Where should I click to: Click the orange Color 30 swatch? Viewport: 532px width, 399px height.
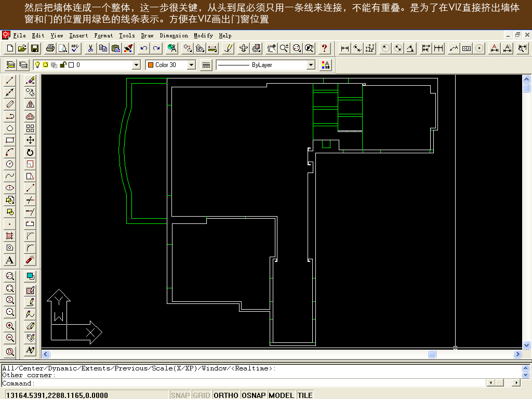(x=151, y=65)
